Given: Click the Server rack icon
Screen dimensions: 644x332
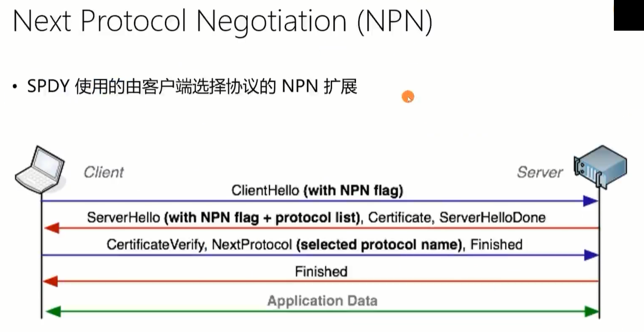Looking at the screenshot, I should (600, 166).
